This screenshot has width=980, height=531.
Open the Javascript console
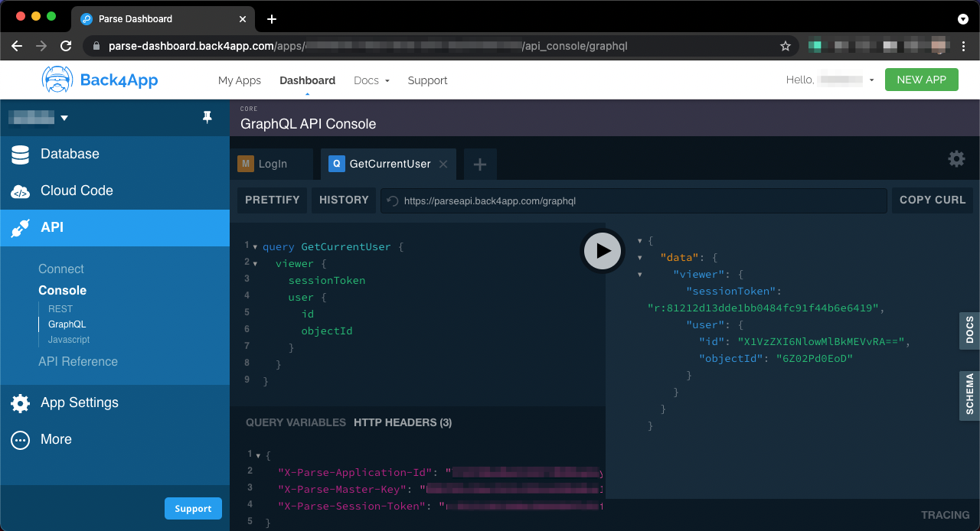69,340
